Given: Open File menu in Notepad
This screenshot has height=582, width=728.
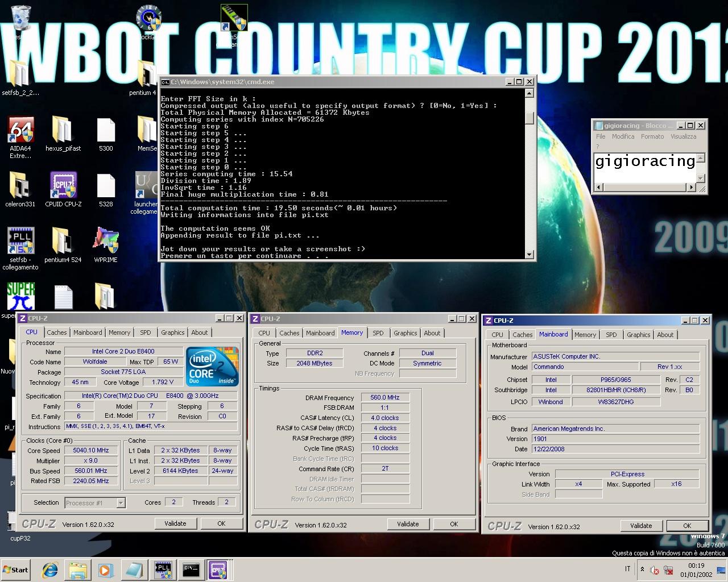Looking at the screenshot, I should (601, 136).
